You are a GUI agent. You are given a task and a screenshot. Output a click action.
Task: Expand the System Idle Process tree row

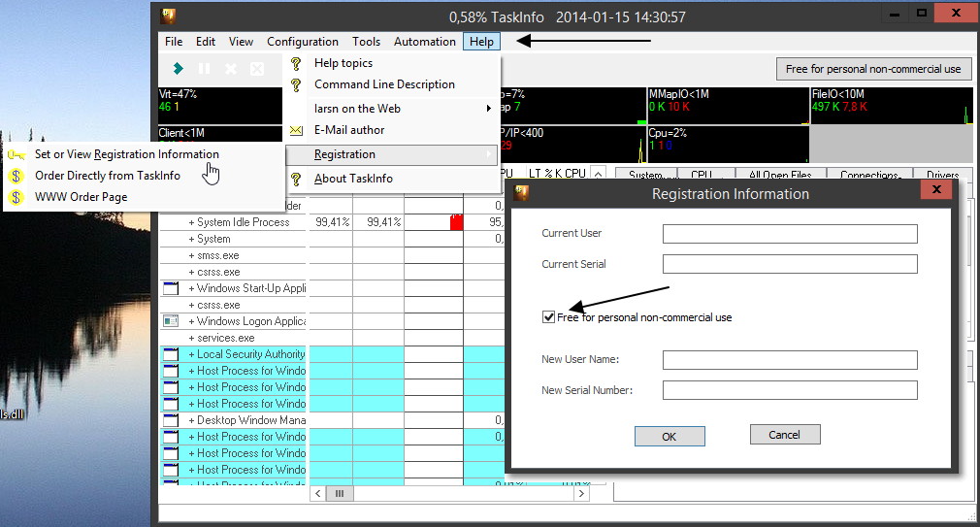[x=191, y=222]
